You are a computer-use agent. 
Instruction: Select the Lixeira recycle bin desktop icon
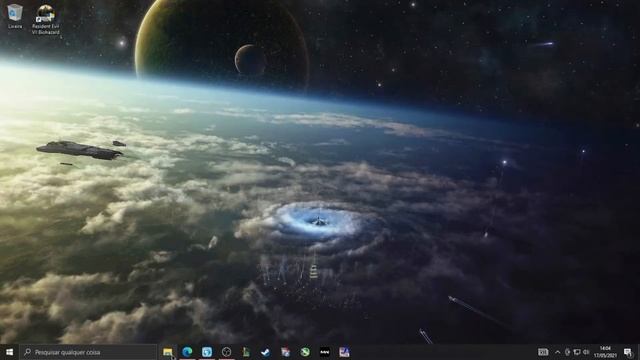pos(15,16)
